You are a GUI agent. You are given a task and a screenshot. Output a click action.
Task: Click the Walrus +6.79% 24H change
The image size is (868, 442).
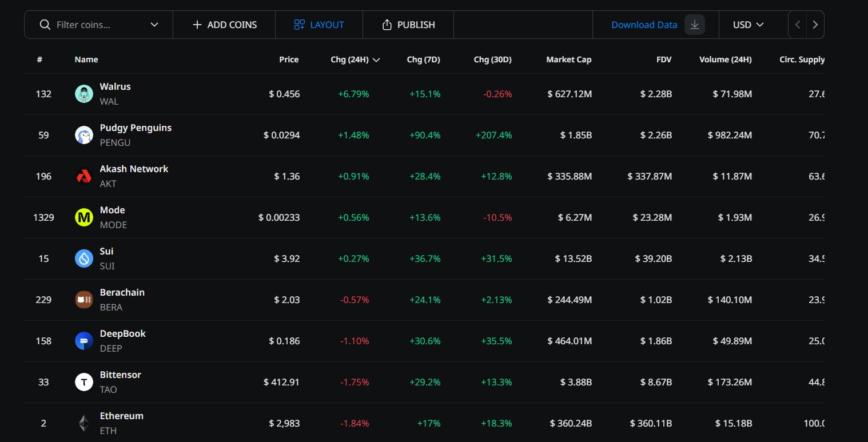[x=353, y=94]
